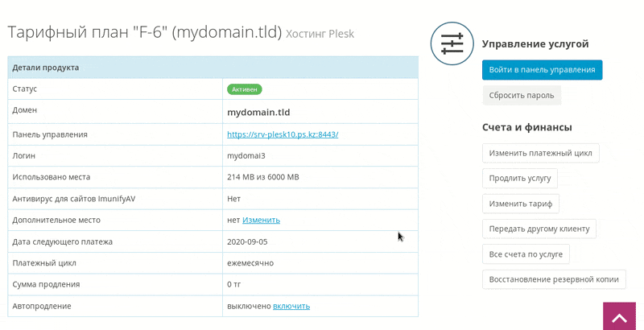Choose "Изменить тариф" option
This screenshot has height=330, width=644.
pyautogui.click(x=520, y=204)
